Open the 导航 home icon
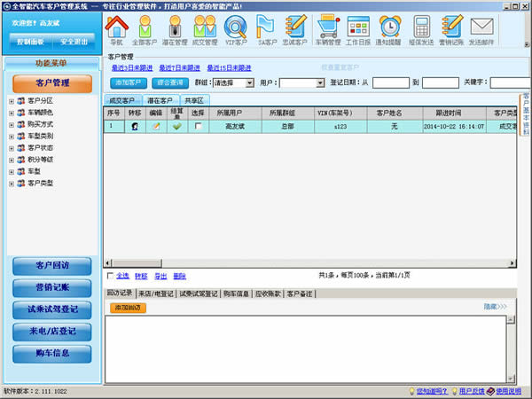Screen dimensions: 532x399 coord(117,27)
